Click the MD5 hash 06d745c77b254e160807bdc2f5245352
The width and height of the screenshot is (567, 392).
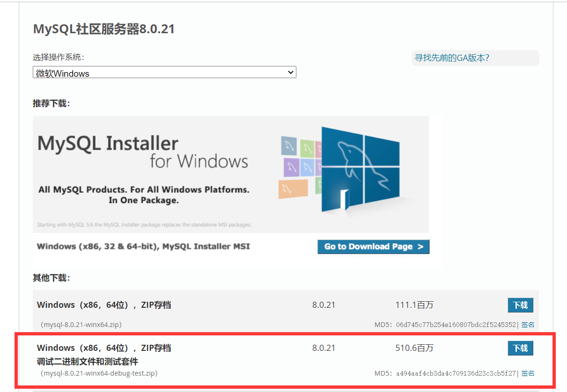click(x=456, y=325)
